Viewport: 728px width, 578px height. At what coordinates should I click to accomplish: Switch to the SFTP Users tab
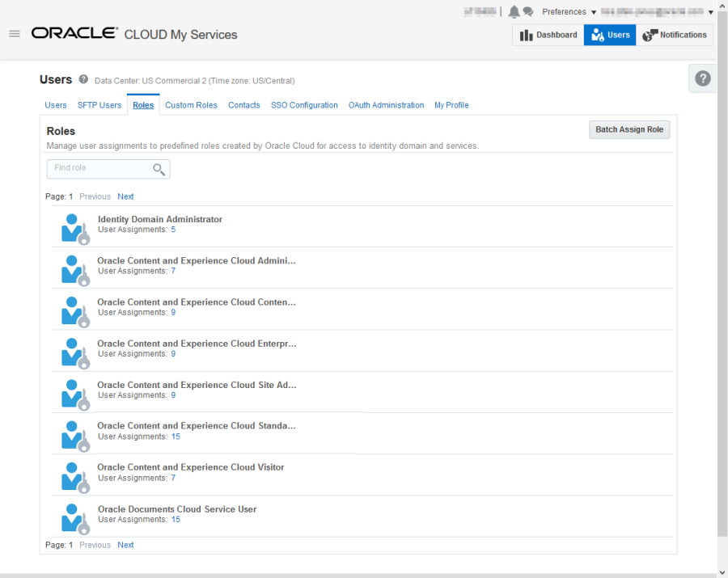pos(99,105)
